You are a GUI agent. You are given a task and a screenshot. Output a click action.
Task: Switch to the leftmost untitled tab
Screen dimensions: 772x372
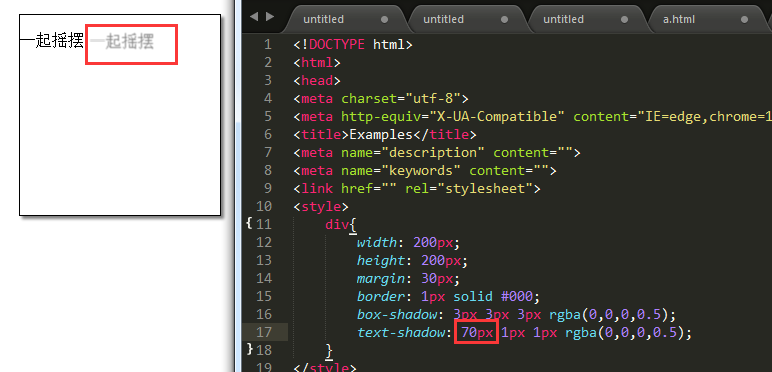pos(323,19)
